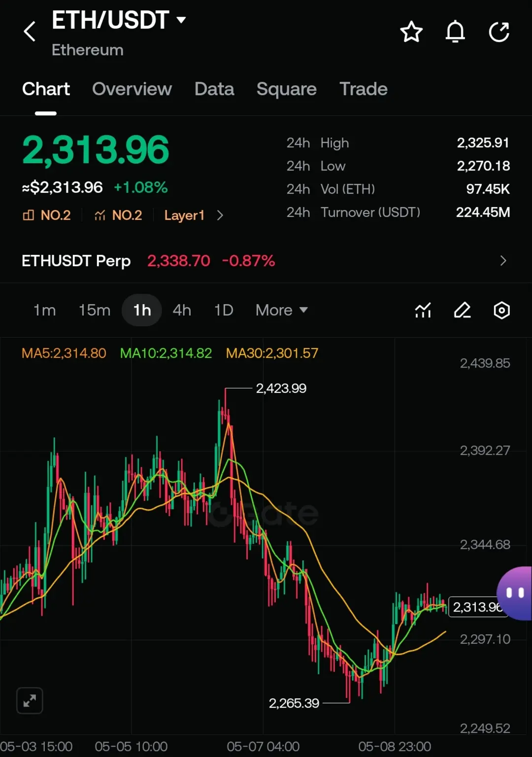The width and height of the screenshot is (532, 757).
Task: Go back using the left arrow
Action: [30, 32]
